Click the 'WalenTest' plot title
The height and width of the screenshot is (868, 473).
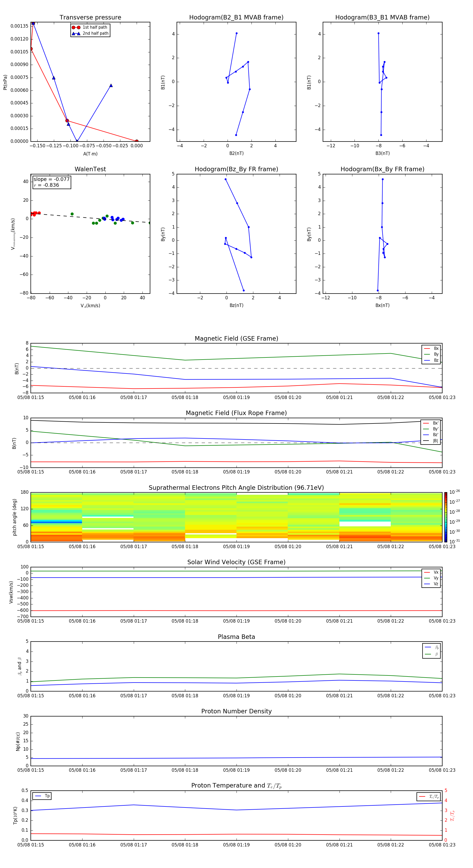(x=90, y=169)
